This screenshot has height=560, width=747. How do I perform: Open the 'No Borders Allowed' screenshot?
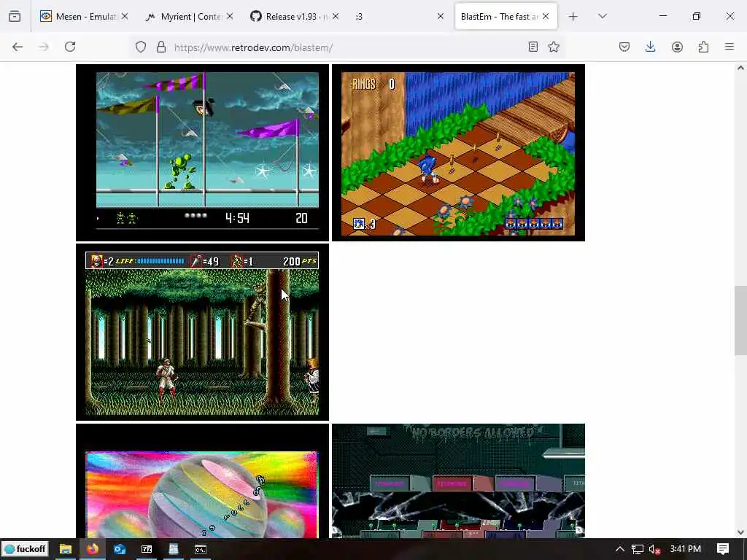click(458, 481)
